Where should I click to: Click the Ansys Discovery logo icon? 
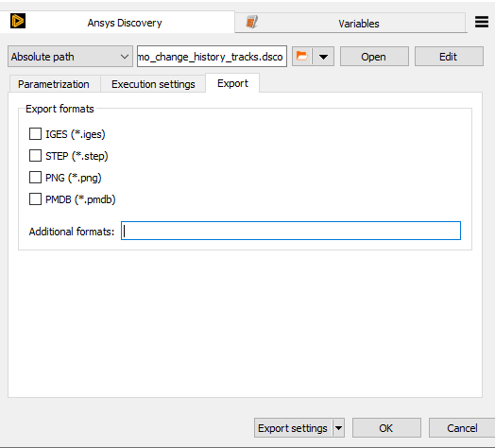point(18,21)
